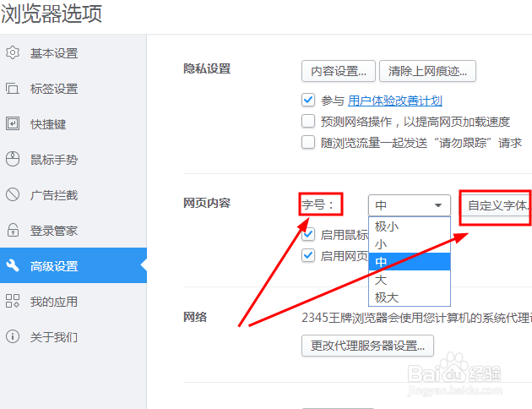Toggle the 启用网页 checkbox
Screen dimensions: 532x409
point(308,255)
